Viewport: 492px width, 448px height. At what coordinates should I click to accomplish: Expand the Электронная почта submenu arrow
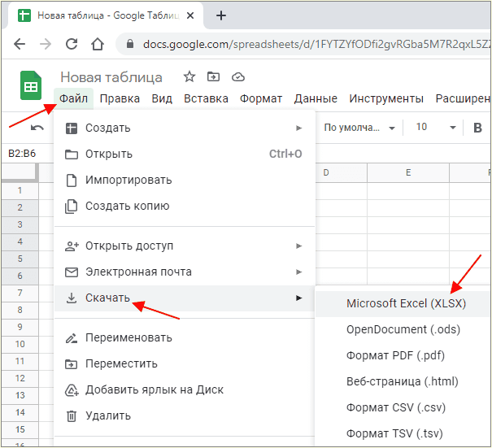299,272
